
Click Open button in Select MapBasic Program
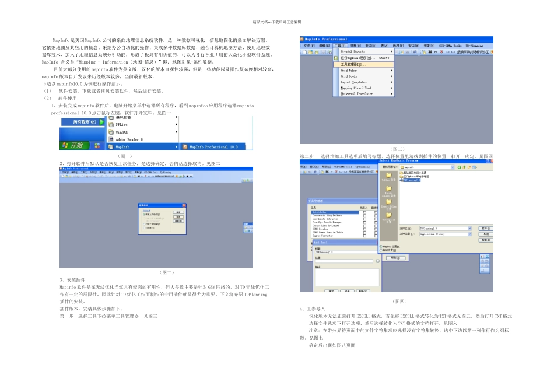click(486, 228)
